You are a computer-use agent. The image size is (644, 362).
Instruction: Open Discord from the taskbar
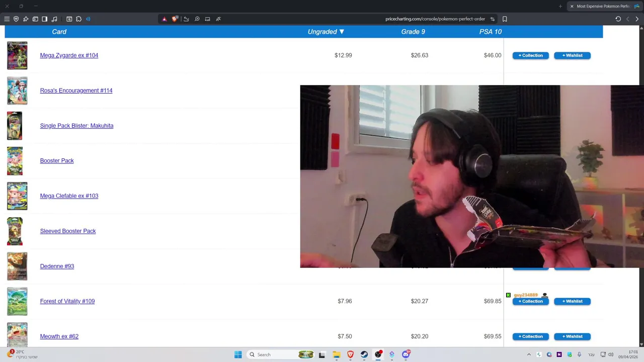coord(406,354)
